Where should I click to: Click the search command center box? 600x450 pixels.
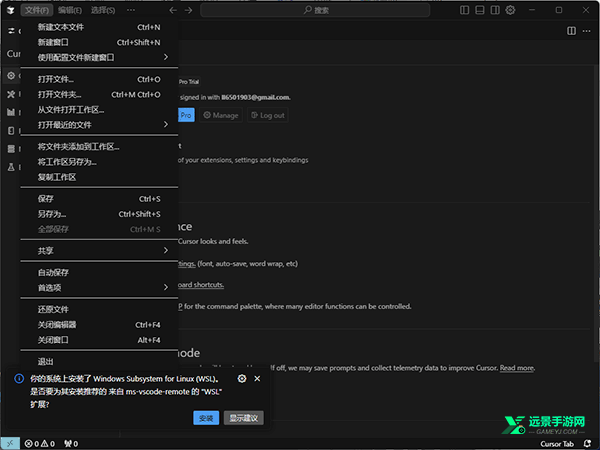click(x=320, y=10)
